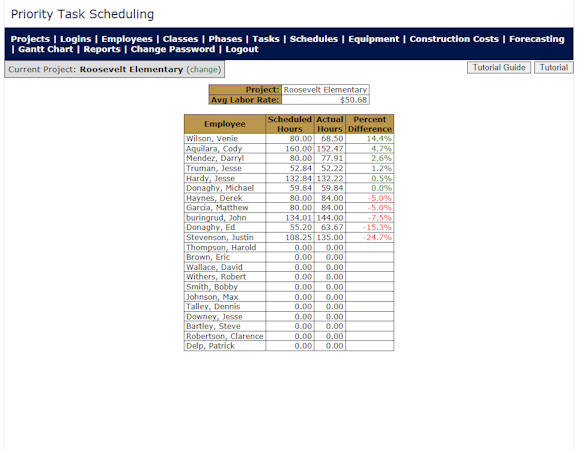Image resolution: width=578 pixels, height=450 pixels.
Task: Go to Equipment in the nav bar
Action: (373, 39)
